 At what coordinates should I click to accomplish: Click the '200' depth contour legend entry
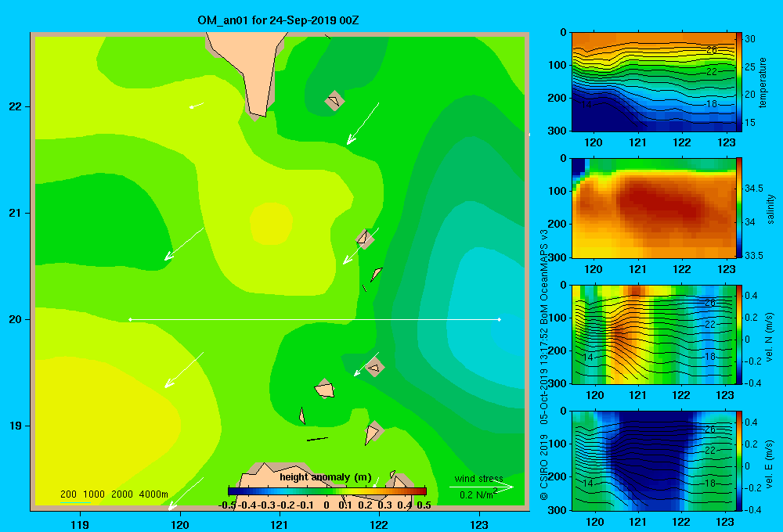coord(68,494)
